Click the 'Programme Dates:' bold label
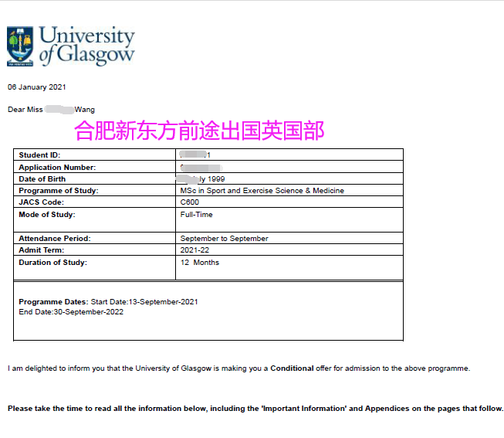504x438 pixels. 53,302
